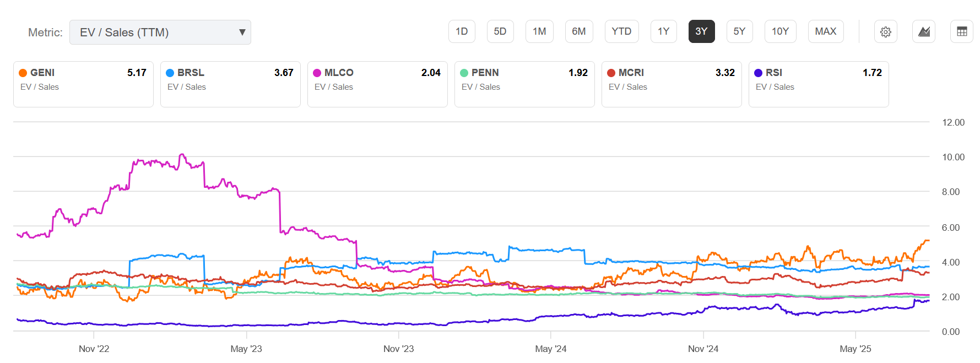This screenshot has height=363, width=980.
Task: Select the 5Y time range
Action: (739, 31)
